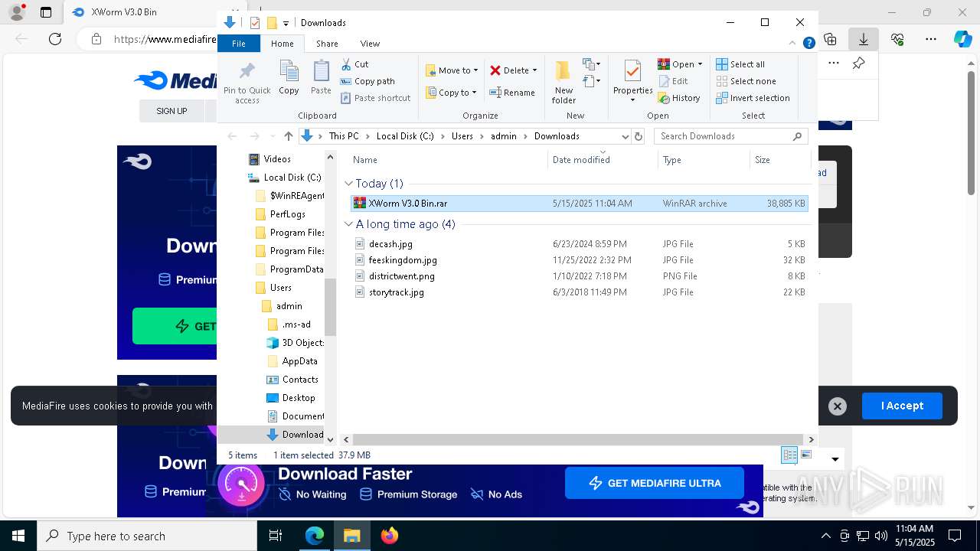Click Local Disk (C:) in breadcrumb
The height and width of the screenshot is (551, 980).
(x=405, y=136)
